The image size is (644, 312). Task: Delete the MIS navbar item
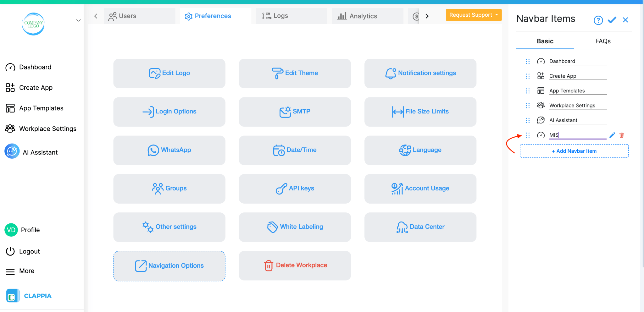621,135
